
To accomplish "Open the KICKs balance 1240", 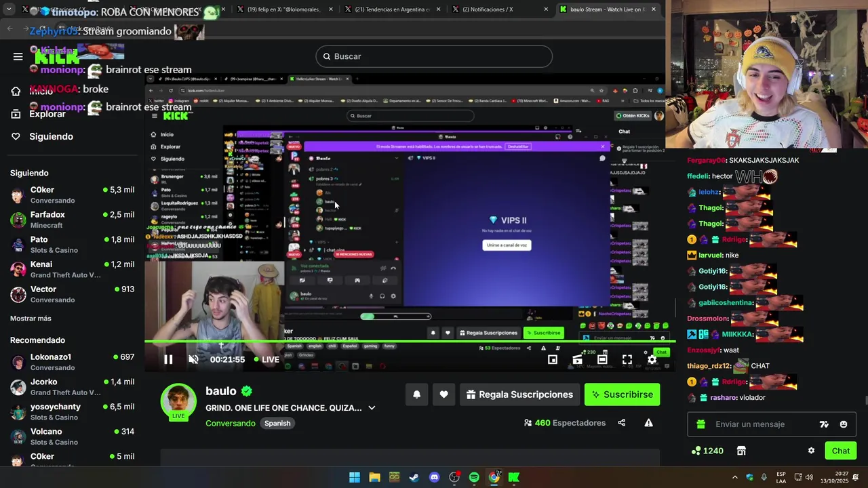I will (707, 451).
